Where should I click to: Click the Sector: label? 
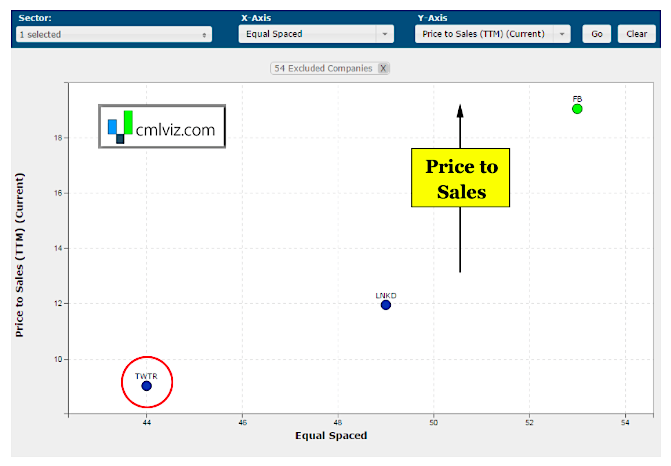tap(35, 18)
